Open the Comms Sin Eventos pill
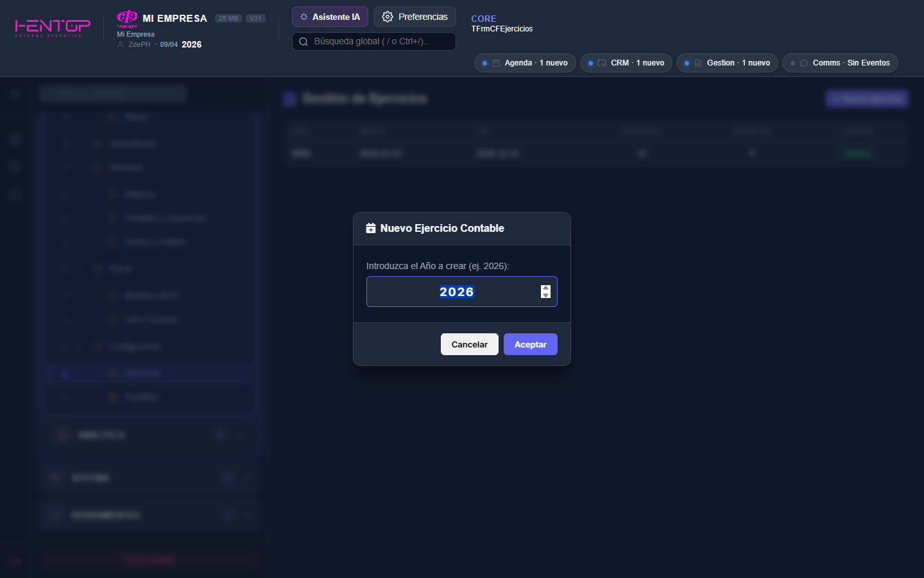The width and height of the screenshot is (924, 578). click(839, 63)
